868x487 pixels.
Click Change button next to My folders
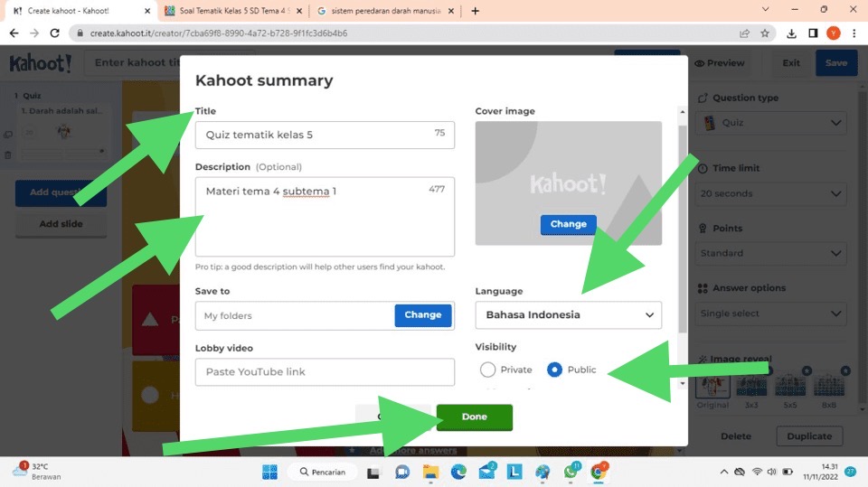click(x=423, y=315)
